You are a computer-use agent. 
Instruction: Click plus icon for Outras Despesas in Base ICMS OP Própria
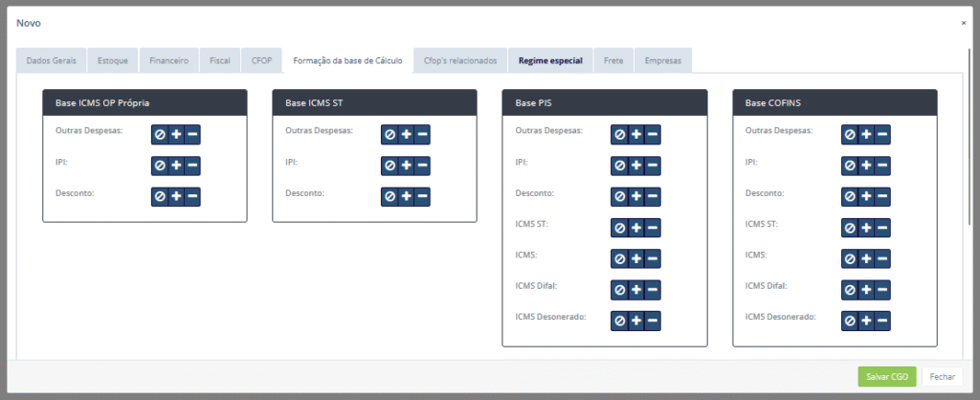176,135
